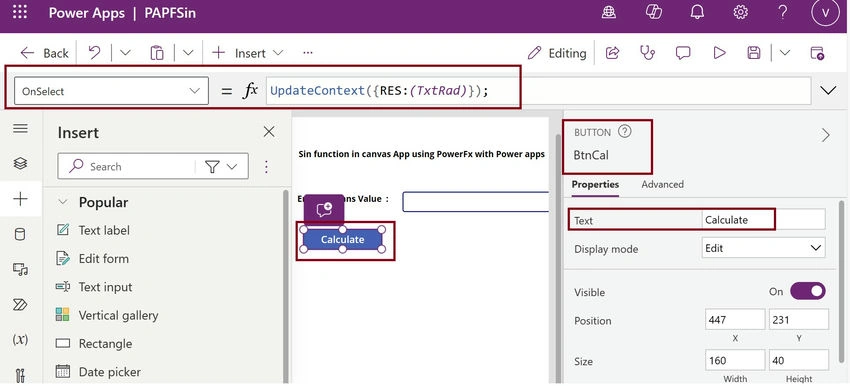Click the Position X field 447
This screenshot has width=850, height=386.
point(735,320)
